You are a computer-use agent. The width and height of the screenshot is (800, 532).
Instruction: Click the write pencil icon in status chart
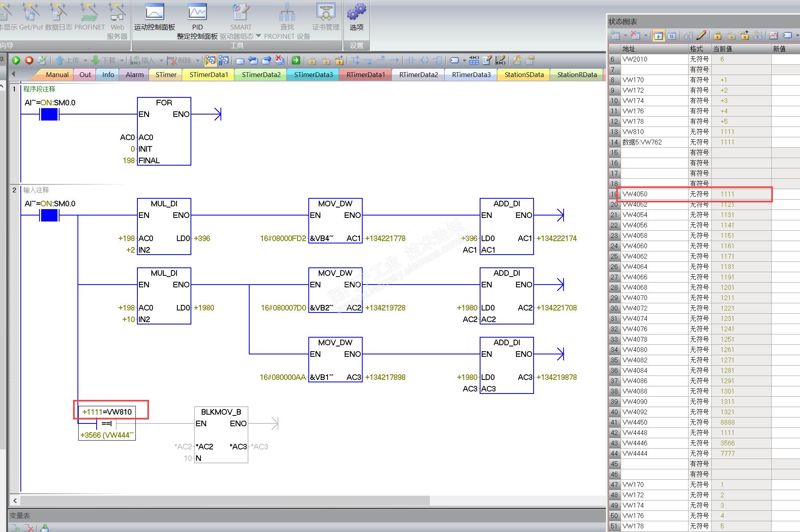(x=701, y=36)
